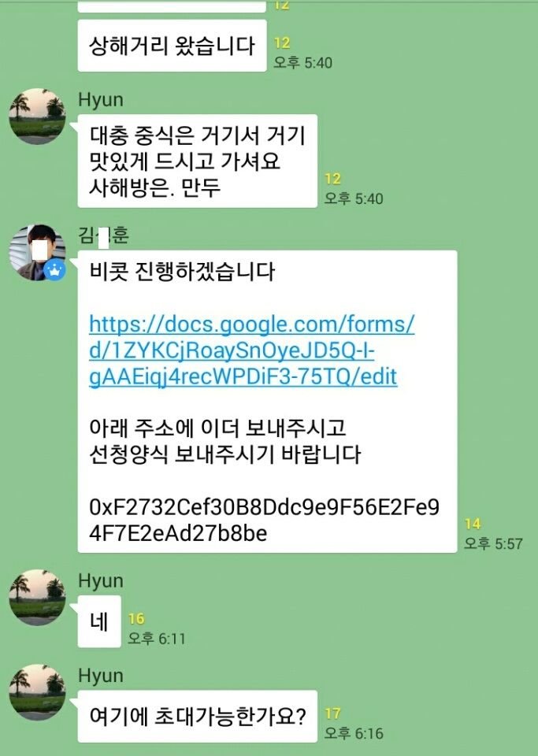Tap the unread count 17 near last message
This screenshot has width=538, height=756.
[x=332, y=713]
